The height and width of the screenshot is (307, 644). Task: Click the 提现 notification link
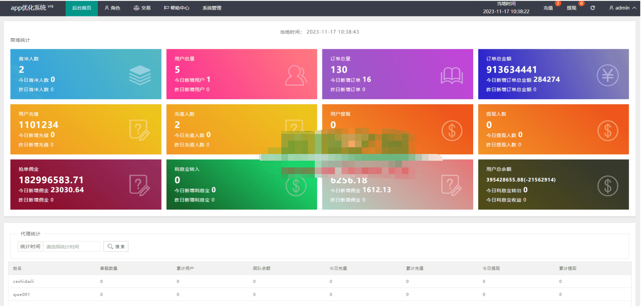(x=571, y=8)
